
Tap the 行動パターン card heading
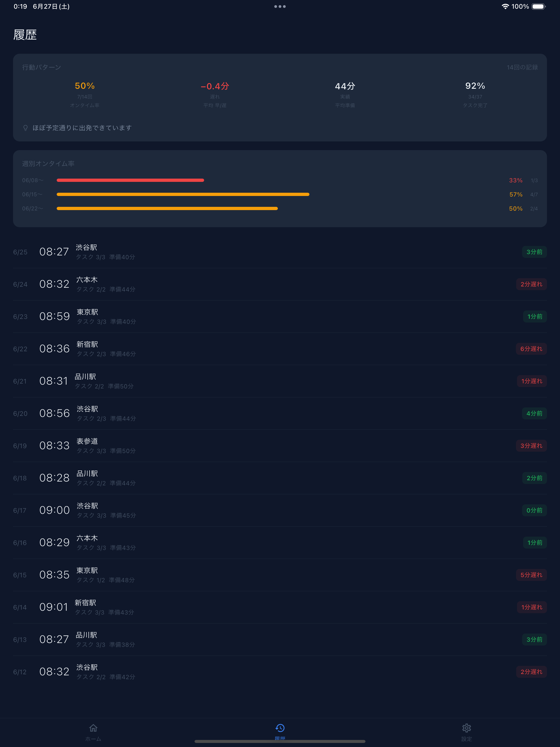[x=42, y=68]
